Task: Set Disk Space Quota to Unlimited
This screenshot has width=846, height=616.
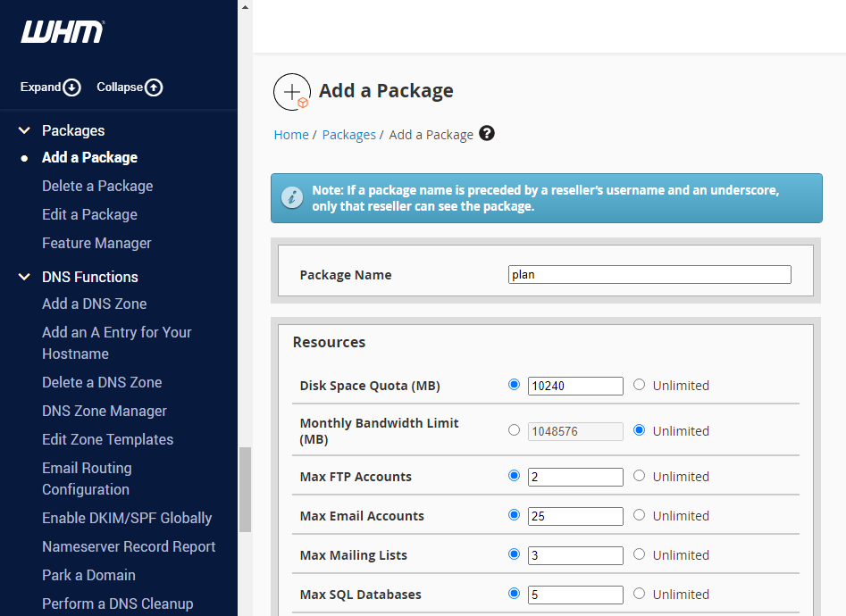Action: pos(640,385)
